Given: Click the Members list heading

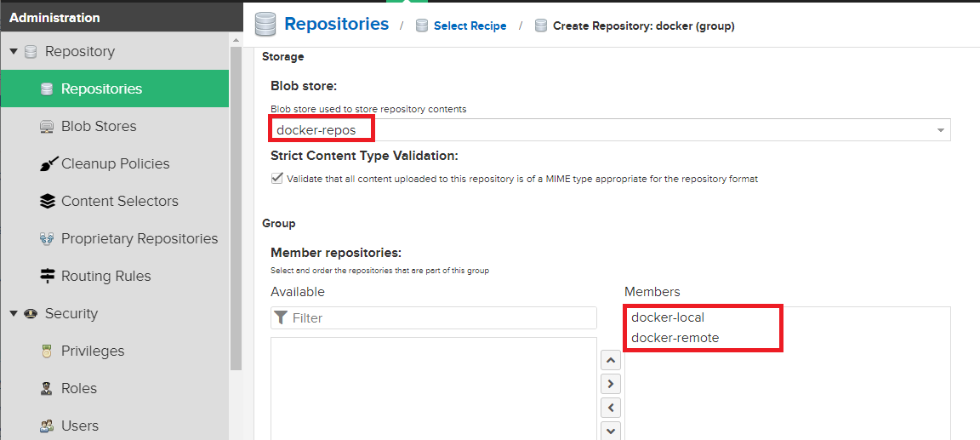Looking at the screenshot, I should (x=652, y=292).
